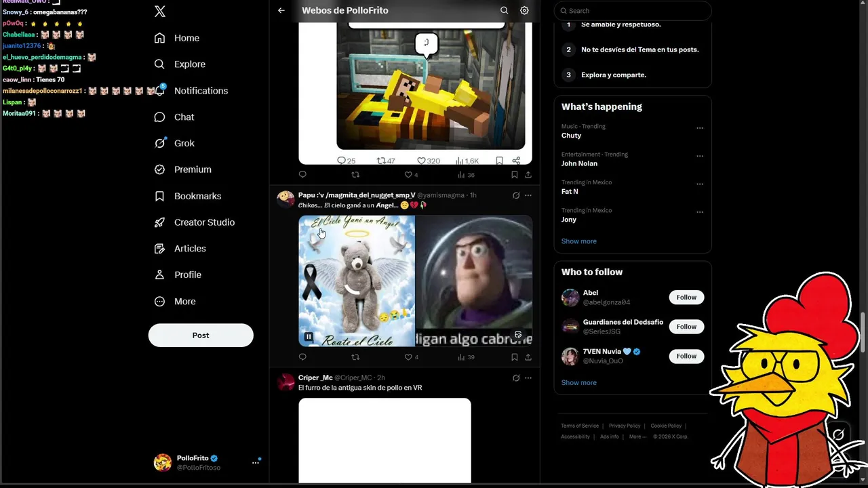Open more options for John Nolan trend
Viewport: 868px width, 488px height.
[700, 156]
